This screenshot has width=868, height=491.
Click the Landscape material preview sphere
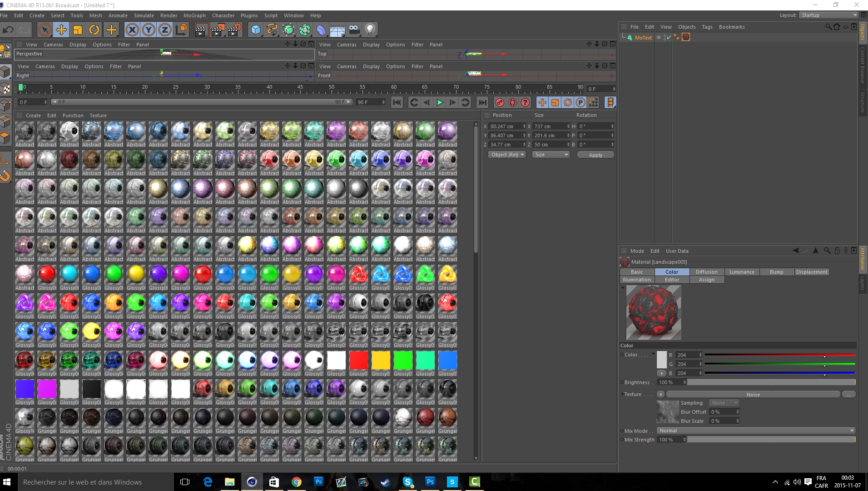click(x=654, y=313)
